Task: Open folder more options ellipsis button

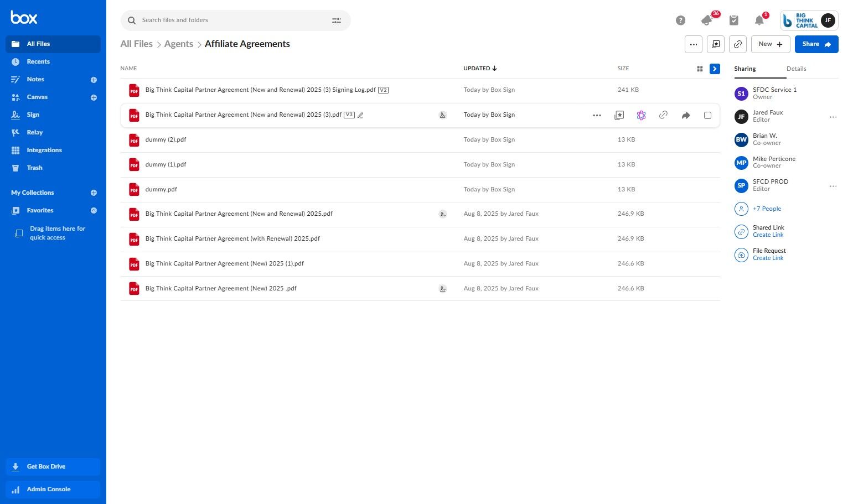Action: pyautogui.click(x=694, y=44)
